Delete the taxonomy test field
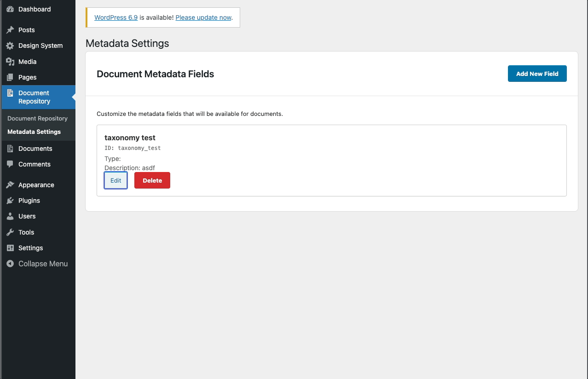Viewport: 588px width, 379px height. pyautogui.click(x=152, y=180)
